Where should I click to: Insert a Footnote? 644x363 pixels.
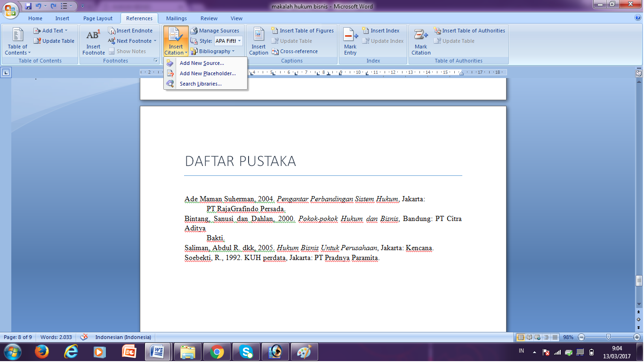click(x=93, y=41)
